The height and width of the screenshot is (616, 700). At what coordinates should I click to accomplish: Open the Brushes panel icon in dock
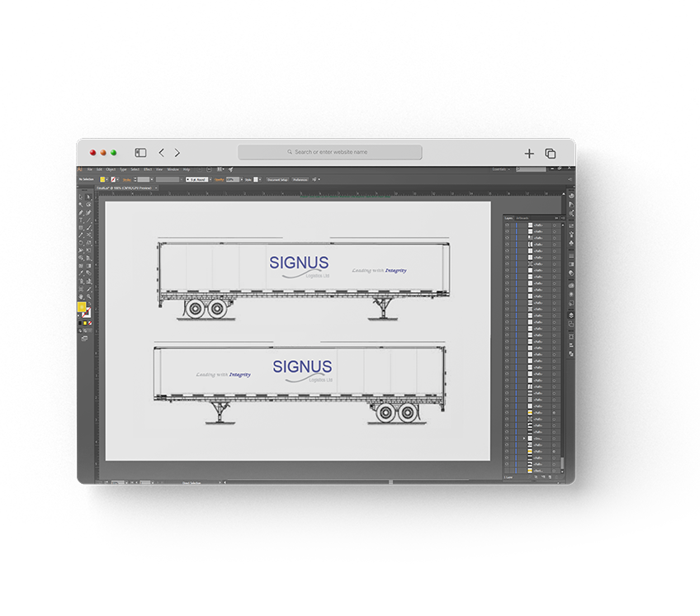[x=571, y=235]
